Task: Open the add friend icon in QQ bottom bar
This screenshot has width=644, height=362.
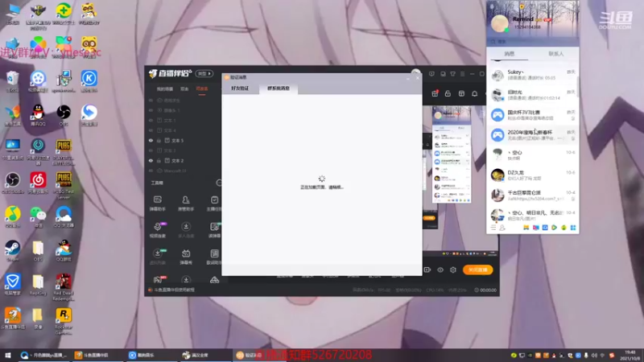Action: (x=502, y=228)
